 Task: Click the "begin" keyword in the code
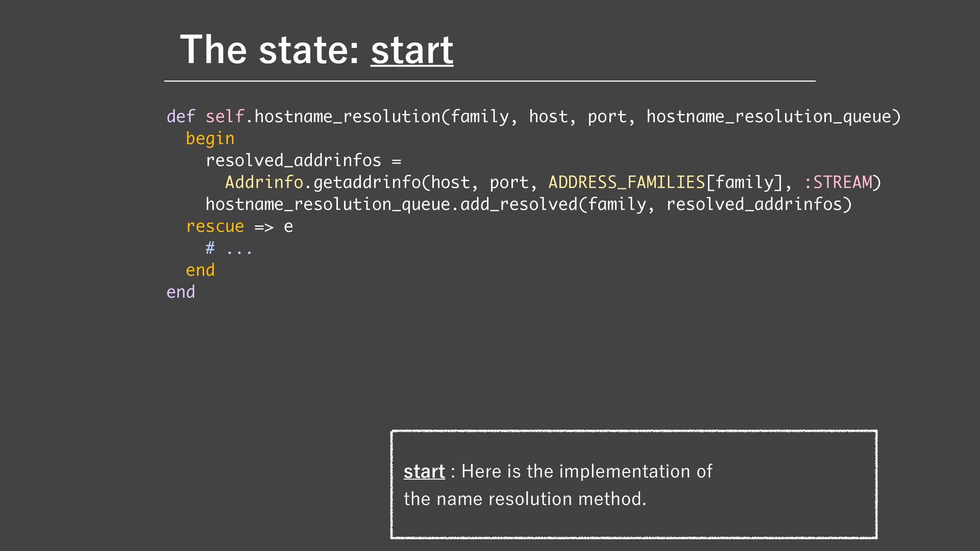[210, 139]
